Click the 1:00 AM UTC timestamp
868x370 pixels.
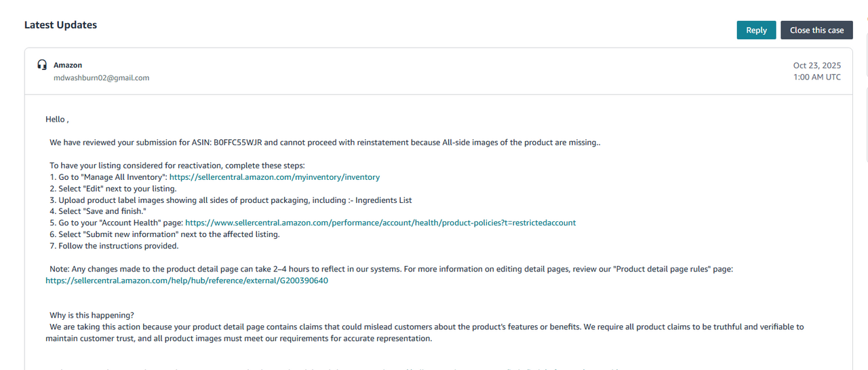[x=816, y=77]
